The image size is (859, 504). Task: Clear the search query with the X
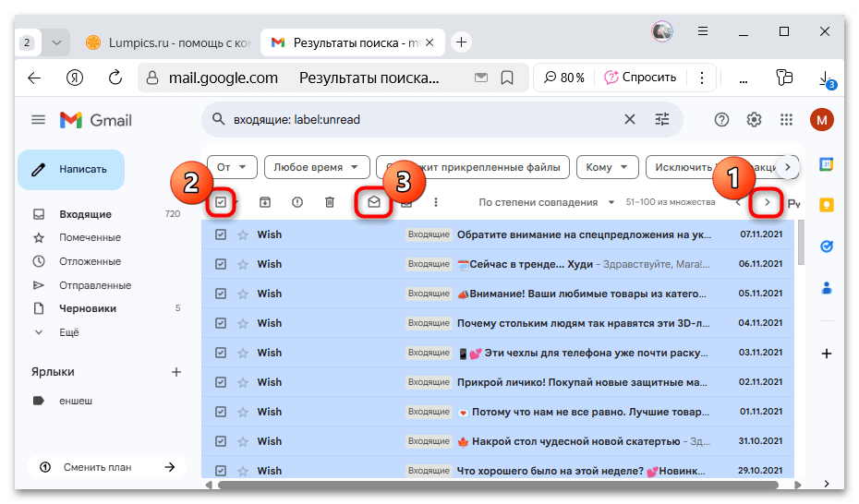point(630,119)
